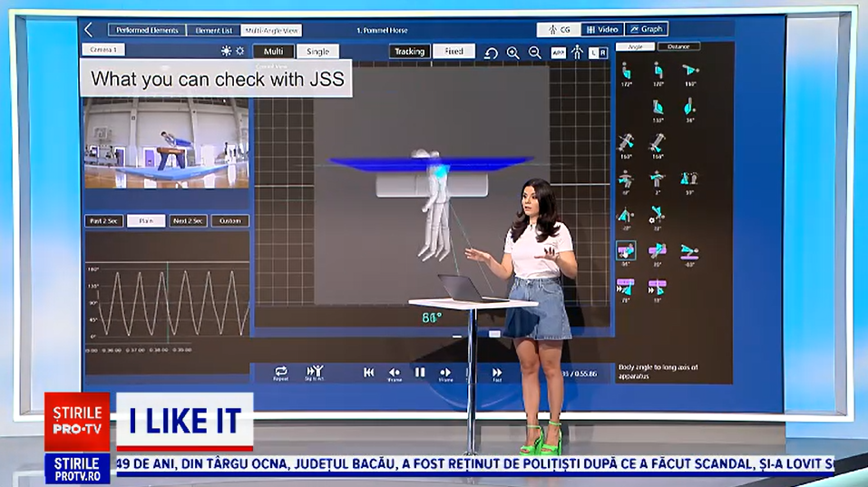This screenshot has width=868, height=487.
Task: Select the 35° purple bar angle icon
Action: coord(658,255)
